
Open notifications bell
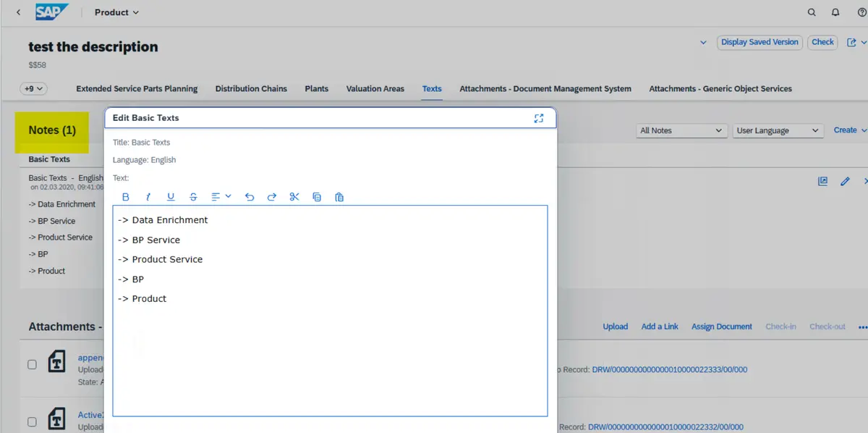point(835,12)
